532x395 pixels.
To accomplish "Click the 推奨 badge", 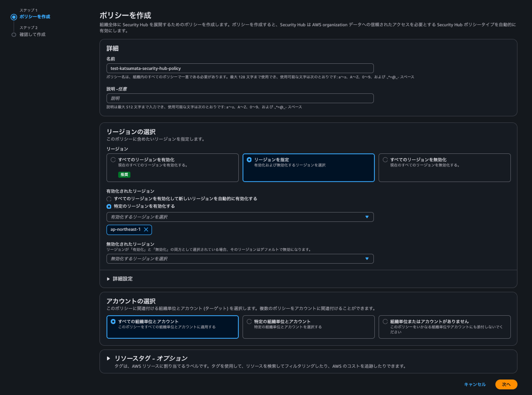I will click(124, 175).
